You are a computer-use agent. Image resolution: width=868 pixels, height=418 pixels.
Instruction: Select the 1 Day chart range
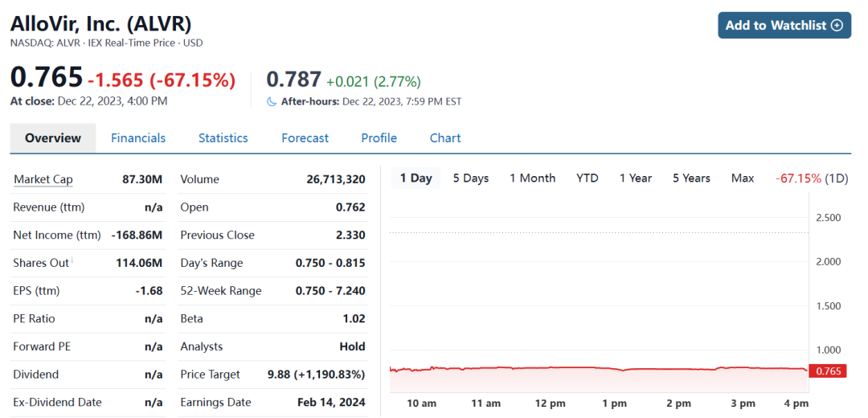click(x=416, y=178)
